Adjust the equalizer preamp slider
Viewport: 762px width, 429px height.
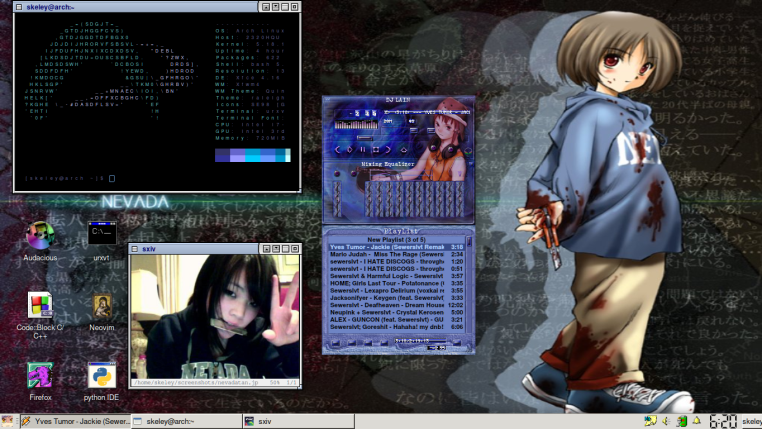click(337, 199)
